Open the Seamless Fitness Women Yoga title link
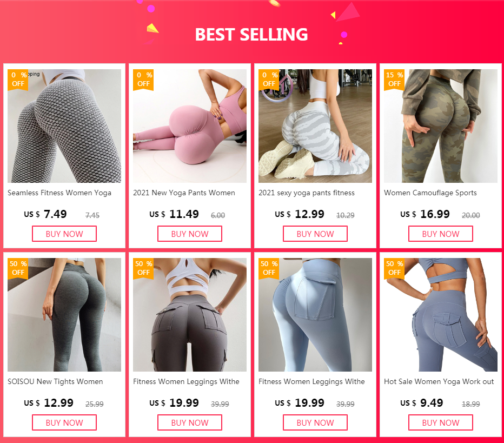Image resolution: width=504 pixels, height=443 pixels. tap(59, 193)
